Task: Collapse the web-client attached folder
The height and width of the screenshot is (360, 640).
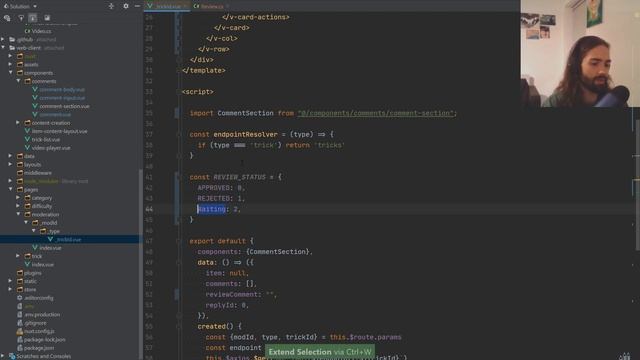Action: (3, 48)
